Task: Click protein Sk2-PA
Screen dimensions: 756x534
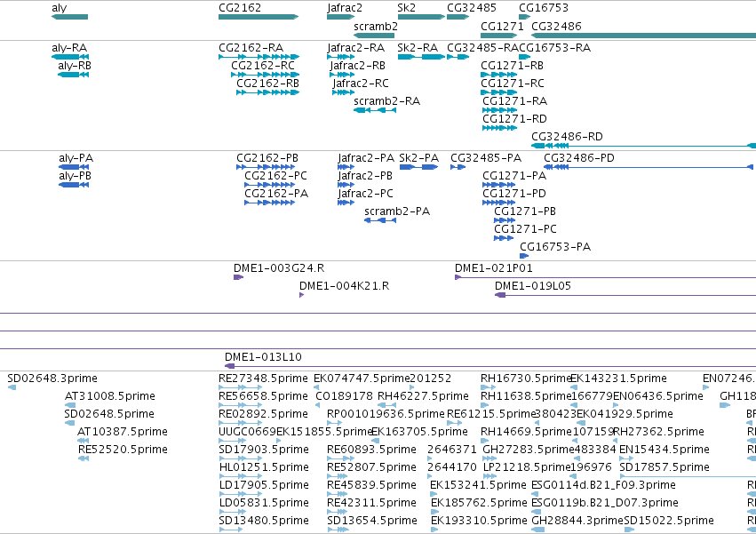Action: [x=419, y=158]
